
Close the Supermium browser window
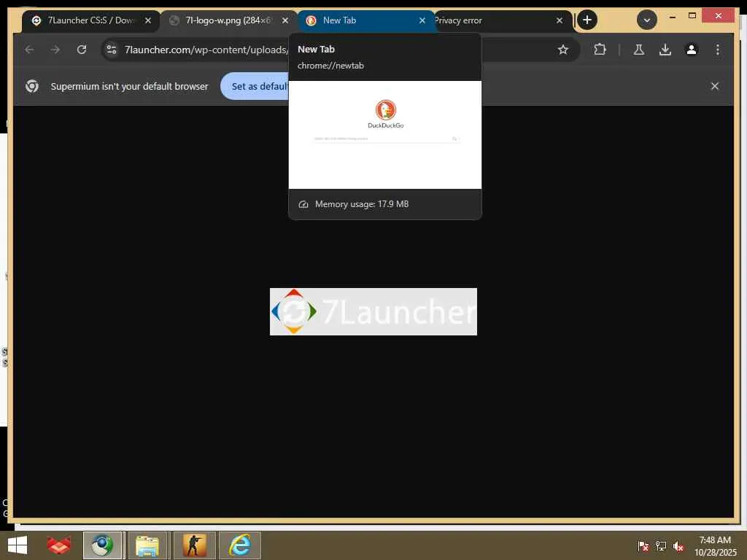719,16
